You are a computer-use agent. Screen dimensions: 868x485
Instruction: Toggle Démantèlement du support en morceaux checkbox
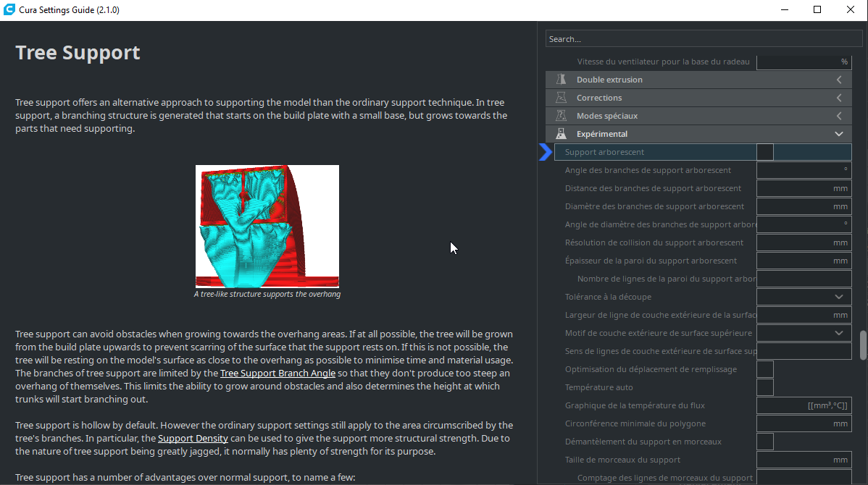pos(764,442)
